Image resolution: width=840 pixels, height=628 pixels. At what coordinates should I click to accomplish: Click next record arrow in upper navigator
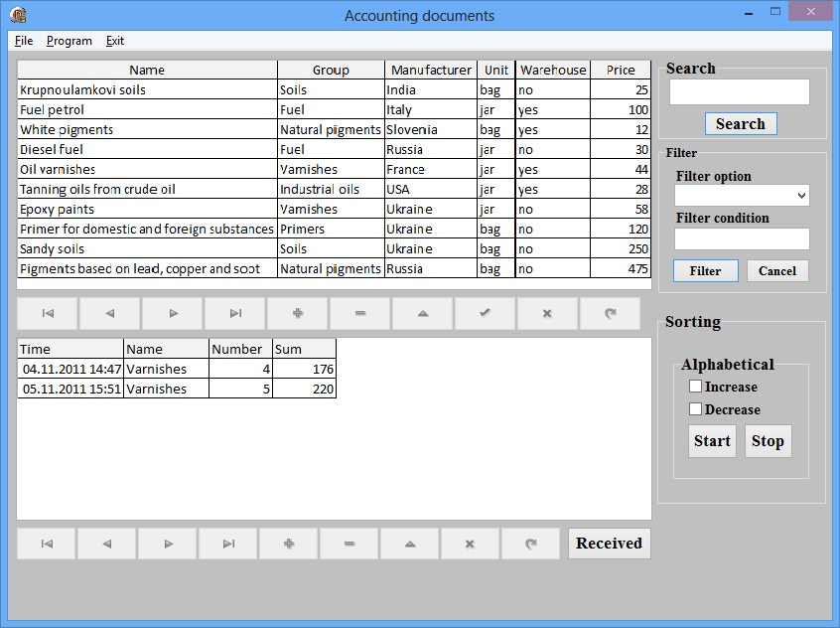tap(173, 313)
